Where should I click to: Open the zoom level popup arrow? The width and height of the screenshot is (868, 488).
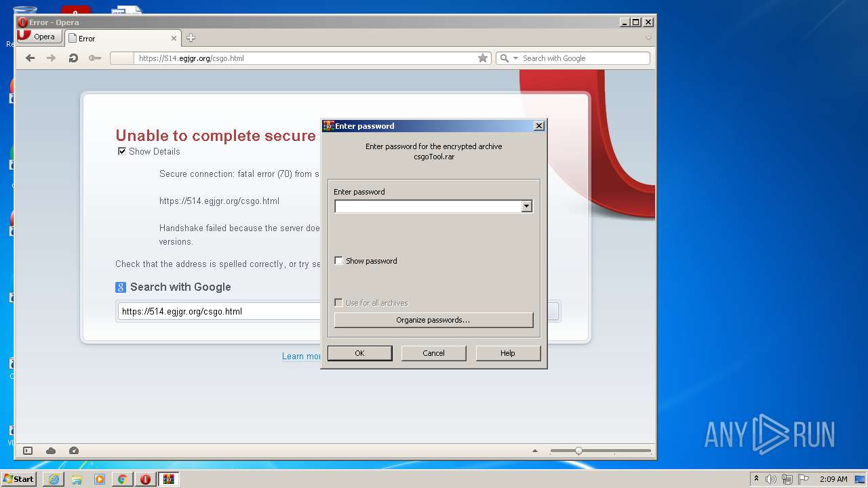pyautogui.click(x=534, y=451)
